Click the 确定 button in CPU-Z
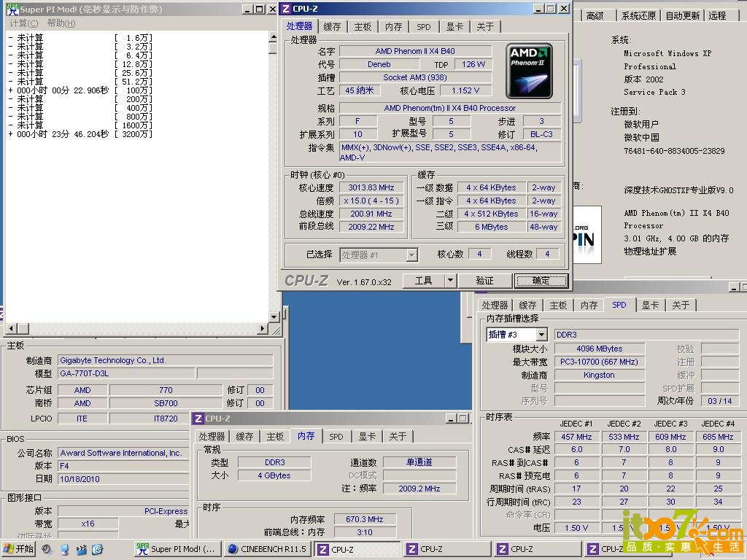The width and height of the screenshot is (747, 560). pos(541,281)
